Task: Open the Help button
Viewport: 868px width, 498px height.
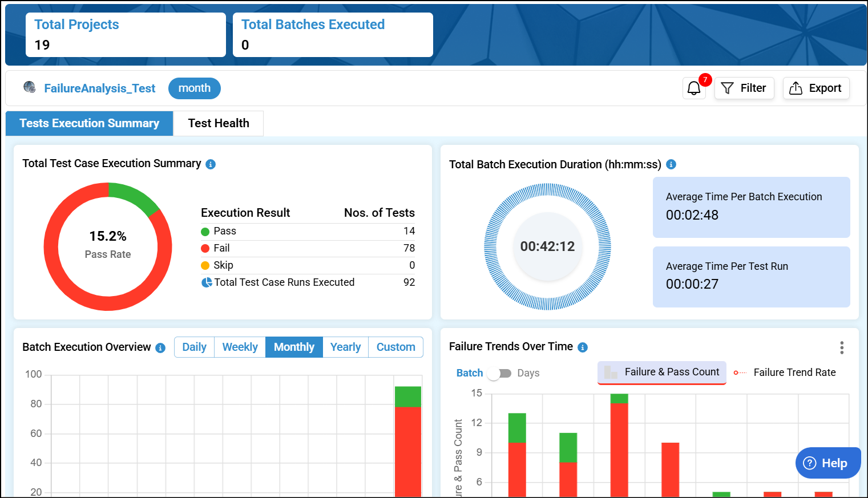Action: coord(828,463)
